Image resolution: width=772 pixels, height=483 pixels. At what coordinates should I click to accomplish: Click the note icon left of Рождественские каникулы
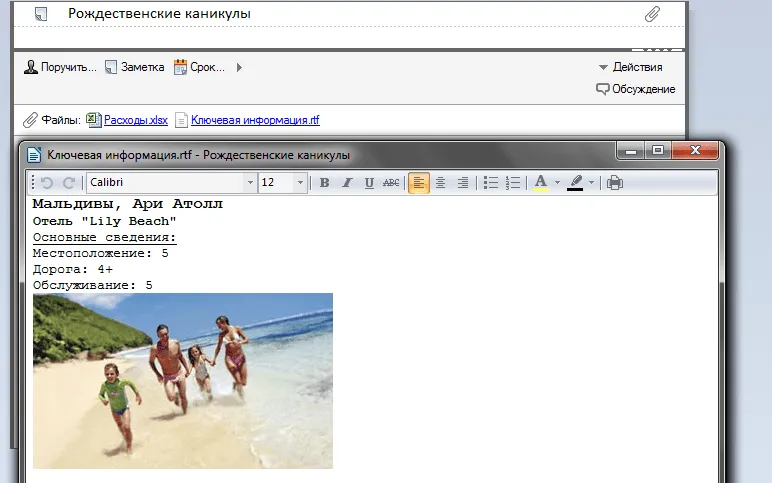pos(39,14)
